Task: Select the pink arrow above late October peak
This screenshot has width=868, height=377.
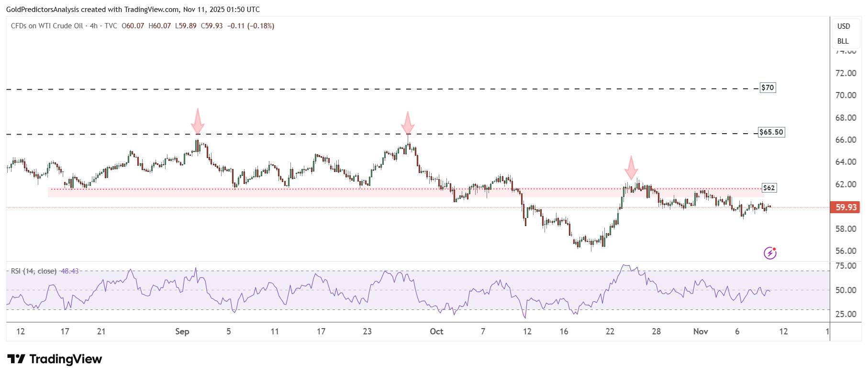Action: coord(631,168)
